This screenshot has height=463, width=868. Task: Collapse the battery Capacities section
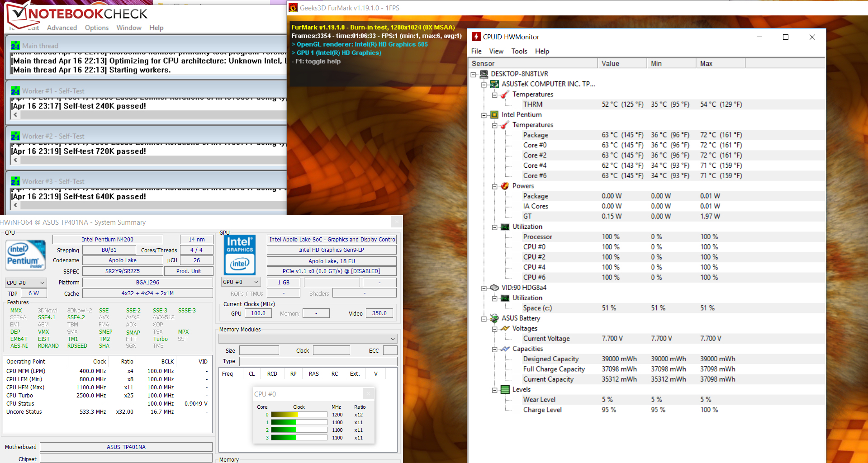(x=495, y=349)
